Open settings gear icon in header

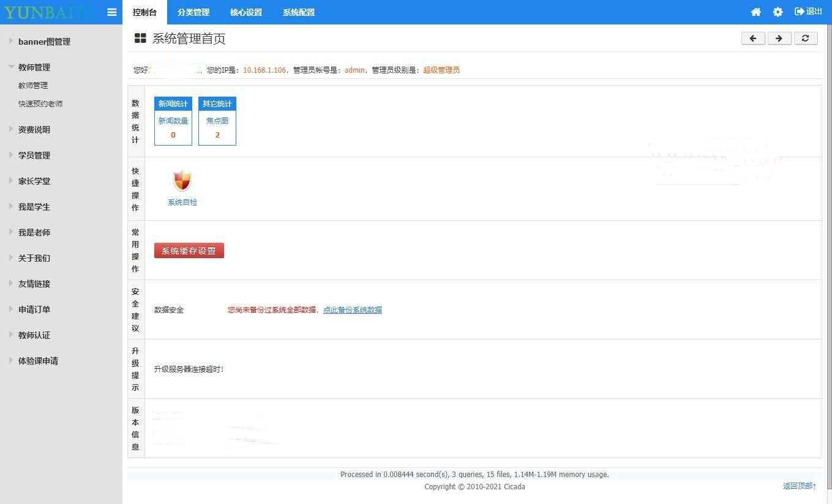coord(778,12)
